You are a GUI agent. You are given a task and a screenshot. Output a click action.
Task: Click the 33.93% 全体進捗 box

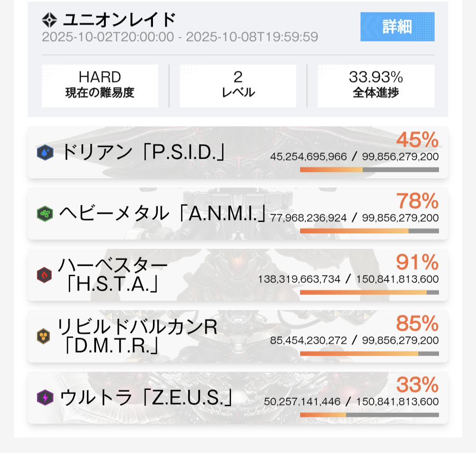pos(376,86)
